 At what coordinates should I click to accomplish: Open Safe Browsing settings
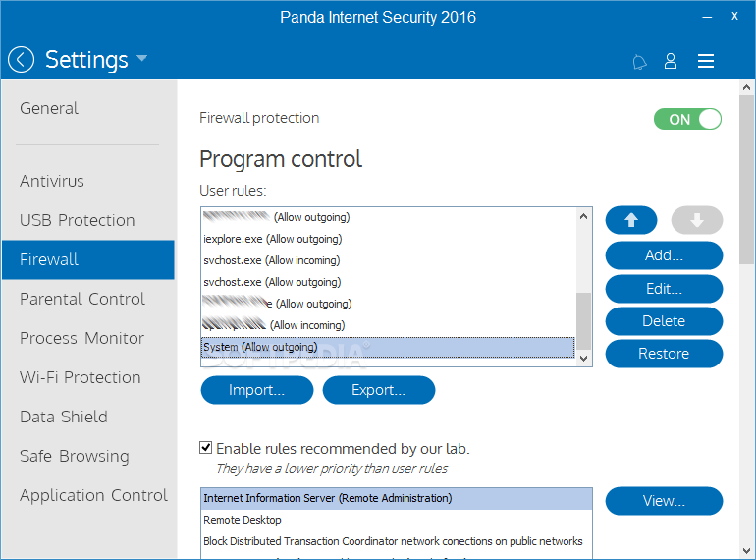tap(75, 456)
